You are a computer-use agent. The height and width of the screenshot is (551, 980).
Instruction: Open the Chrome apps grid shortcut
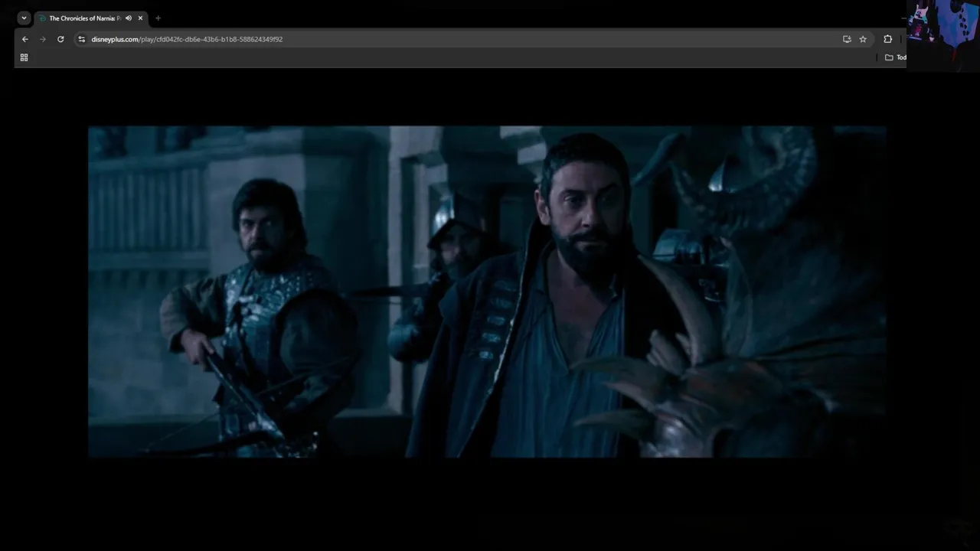coord(24,57)
